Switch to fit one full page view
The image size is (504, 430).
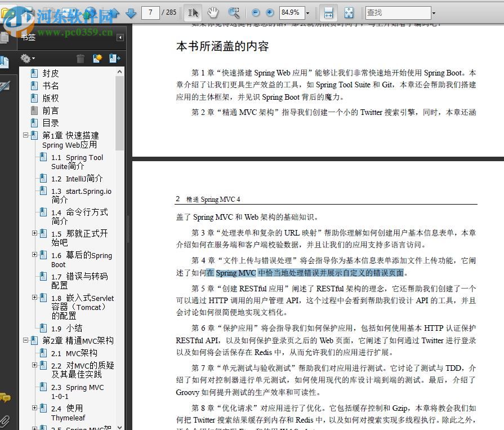pyautogui.click(x=349, y=12)
